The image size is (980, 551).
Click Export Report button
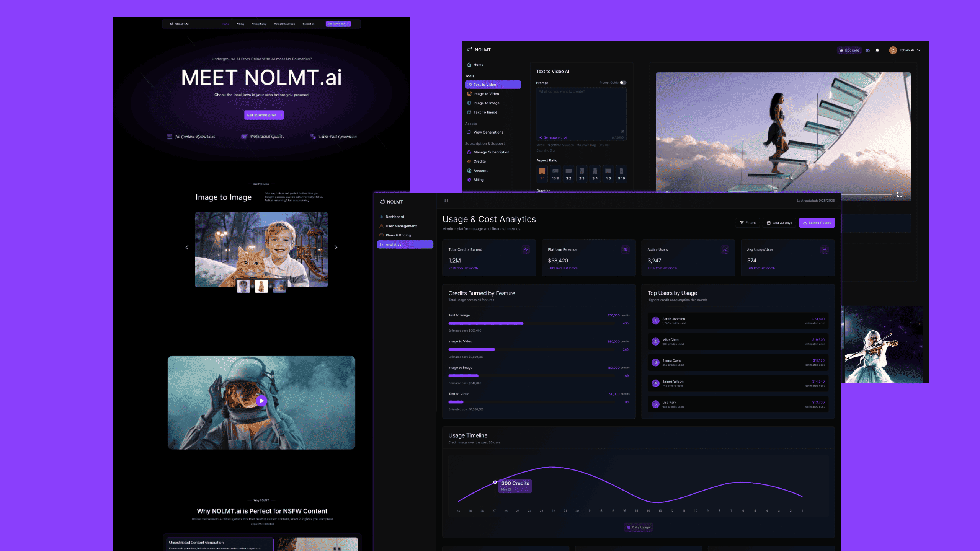(x=817, y=223)
